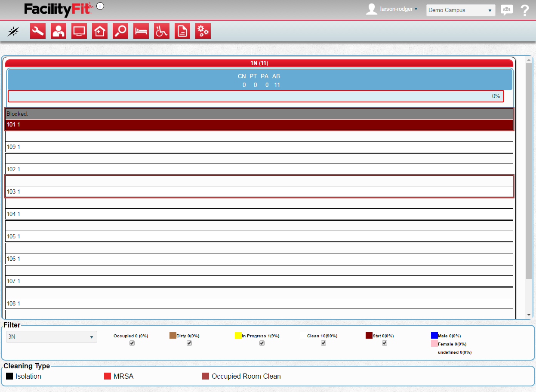Image resolution: width=536 pixels, height=392 pixels.
Task: Open the gears settings icon
Action: [203, 31]
